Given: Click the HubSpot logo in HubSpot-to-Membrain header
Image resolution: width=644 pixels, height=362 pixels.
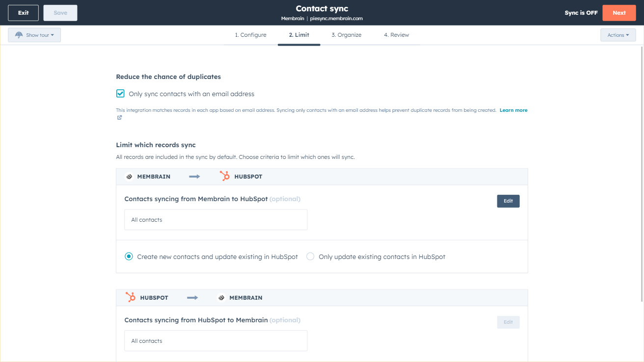Looking at the screenshot, I should (x=131, y=297).
